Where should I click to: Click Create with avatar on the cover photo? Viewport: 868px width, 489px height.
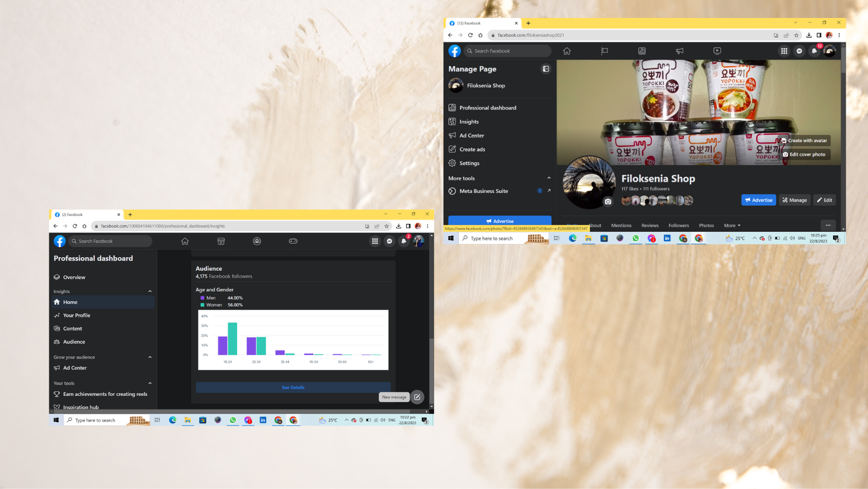tap(804, 141)
